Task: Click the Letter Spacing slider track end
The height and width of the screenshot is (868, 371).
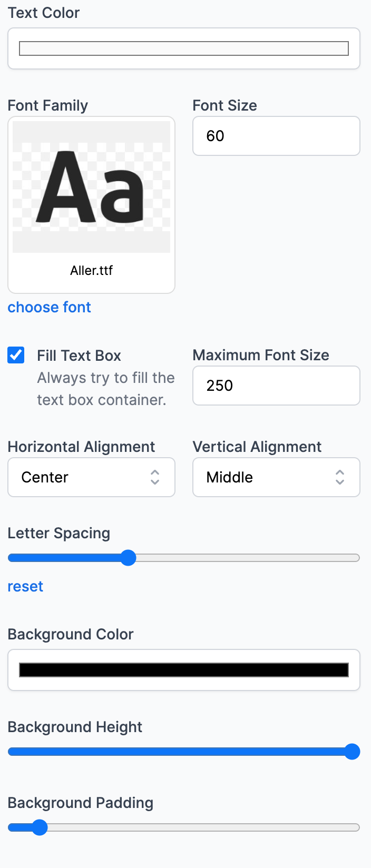Action: point(356,558)
